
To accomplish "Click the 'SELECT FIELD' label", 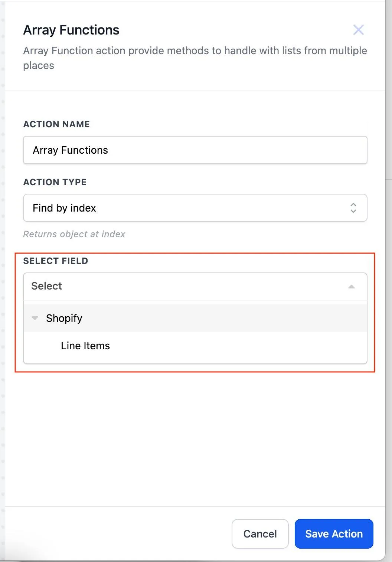I will tap(56, 261).
